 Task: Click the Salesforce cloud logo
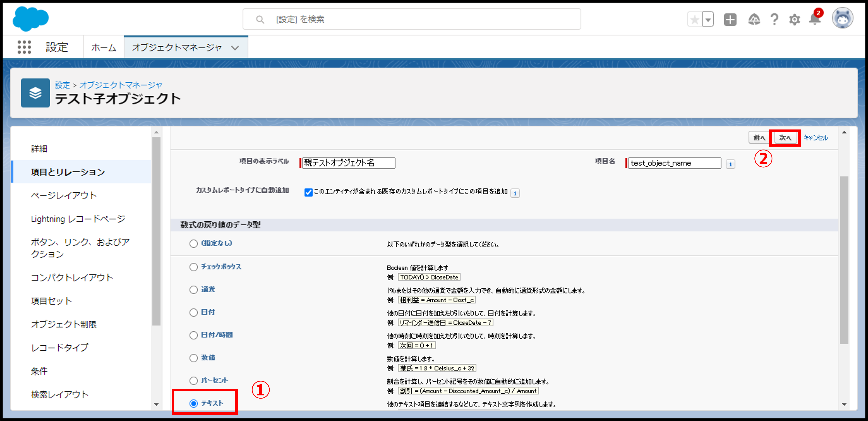30,19
